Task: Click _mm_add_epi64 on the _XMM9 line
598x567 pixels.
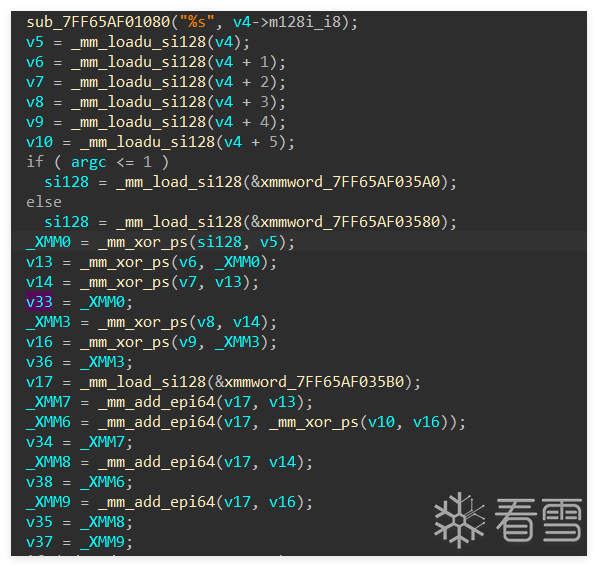Action: [156, 502]
